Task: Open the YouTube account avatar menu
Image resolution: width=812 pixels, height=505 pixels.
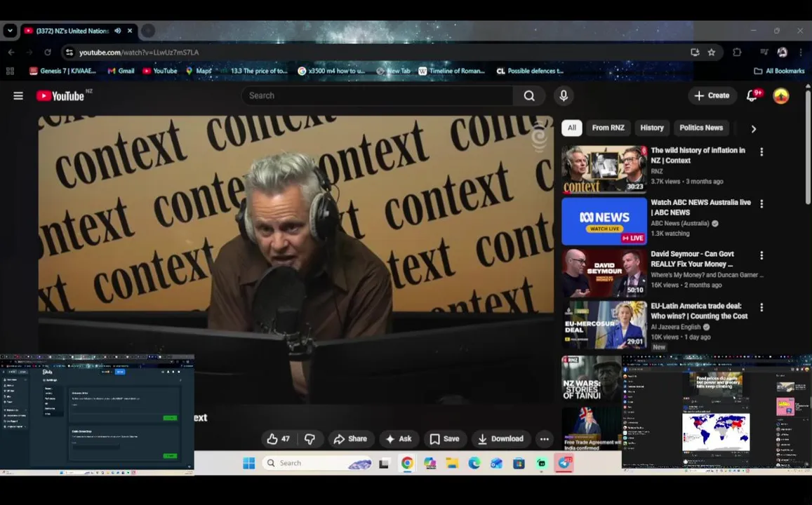Action: coord(781,95)
